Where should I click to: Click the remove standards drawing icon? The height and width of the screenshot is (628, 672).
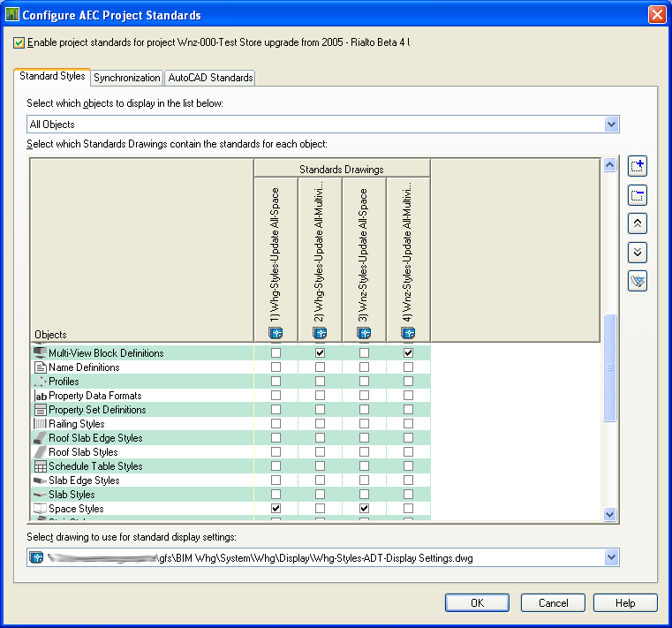(x=638, y=195)
